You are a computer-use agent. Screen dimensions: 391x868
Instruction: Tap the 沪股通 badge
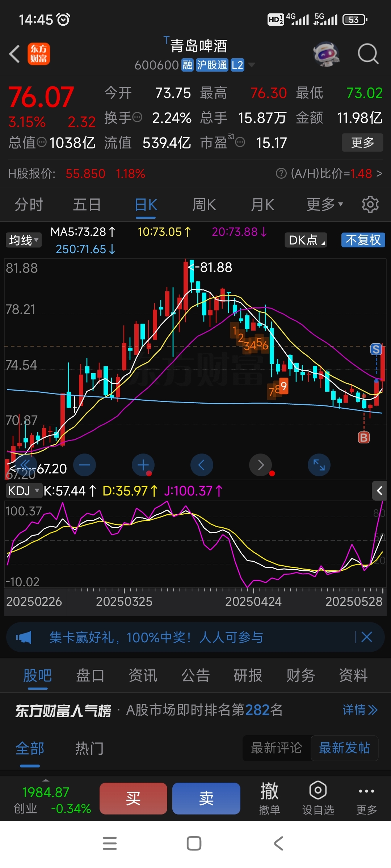(212, 65)
